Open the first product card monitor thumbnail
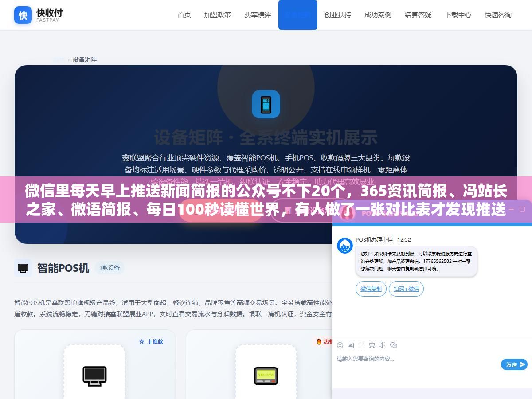532x399 pixels. pos(94,376)
